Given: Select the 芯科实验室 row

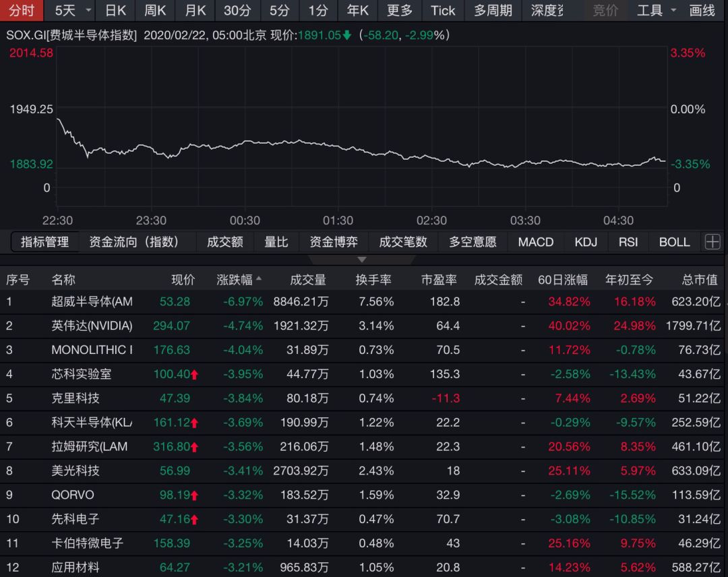Looking at the screenshot, I should click(362, 374).
